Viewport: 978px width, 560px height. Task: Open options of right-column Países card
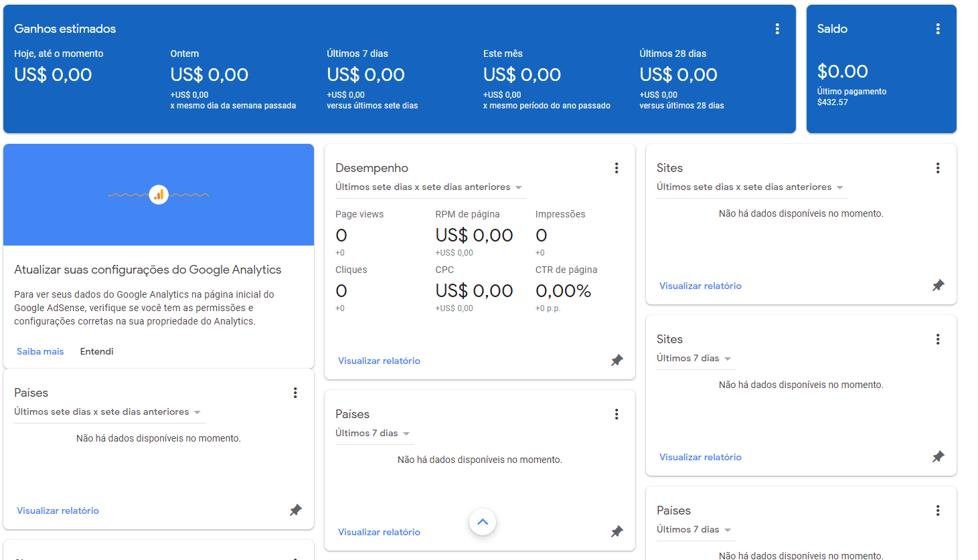pyautogui.click(x=938, y=510)
